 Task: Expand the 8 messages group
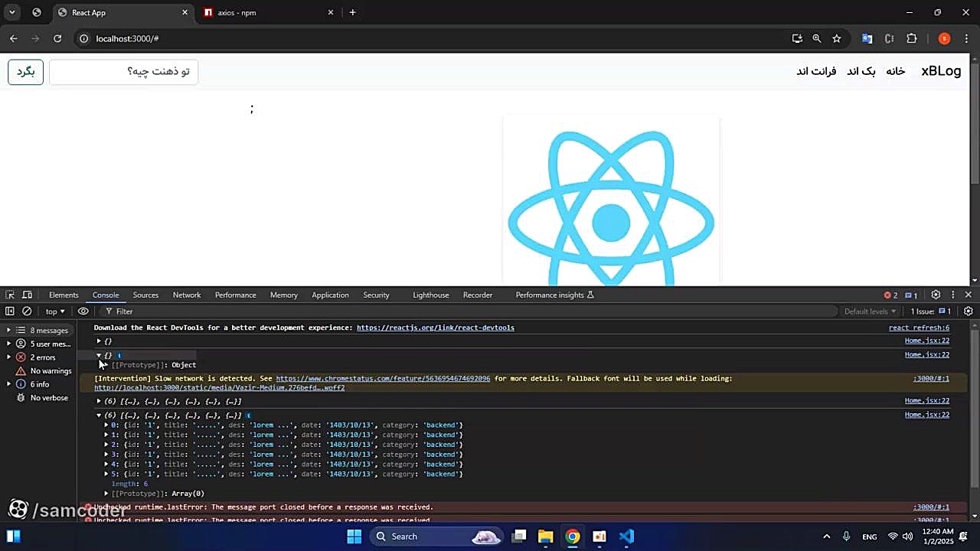click(9, 331)
